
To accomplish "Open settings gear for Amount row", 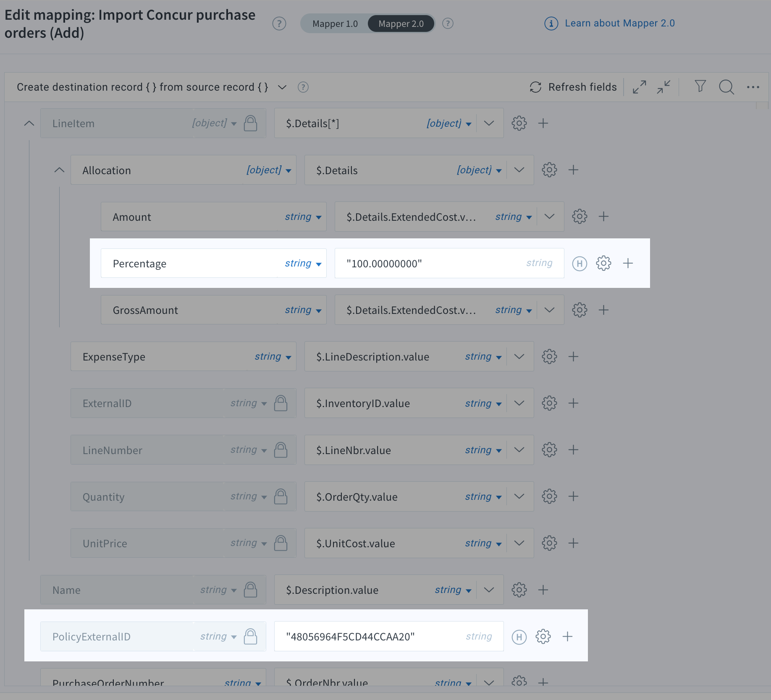I will (580, 217).
